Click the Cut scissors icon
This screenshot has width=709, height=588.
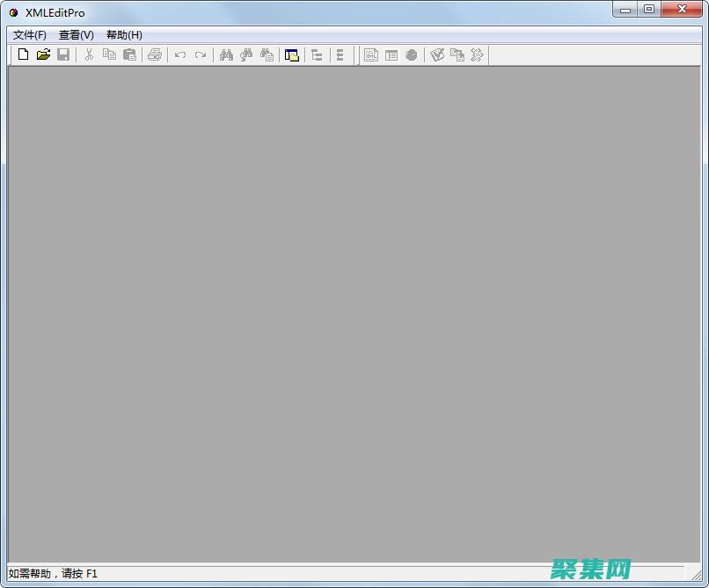tap(89, 54)
